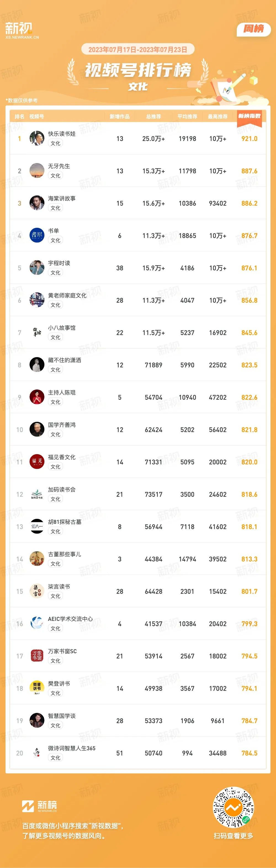
Task: Click the 快乐读书娃 avatar icon
Action: click(37, 138)
